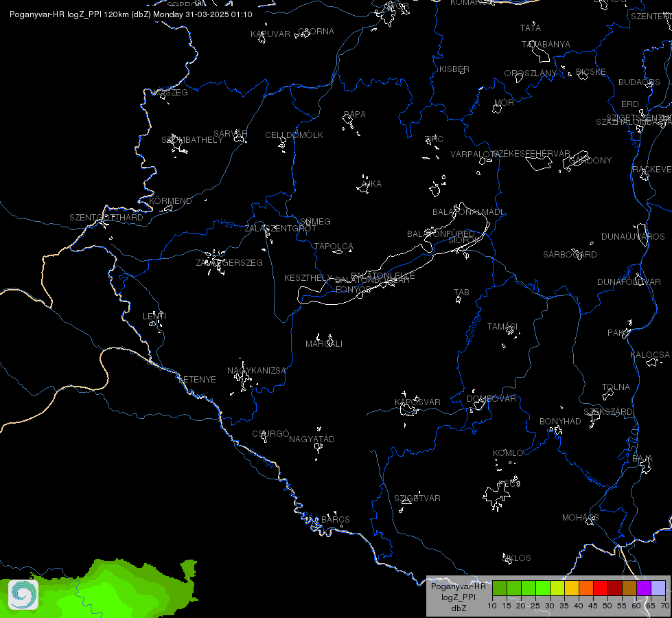
Task: Click the KŐSZEG city label
Action: point(170,92)
